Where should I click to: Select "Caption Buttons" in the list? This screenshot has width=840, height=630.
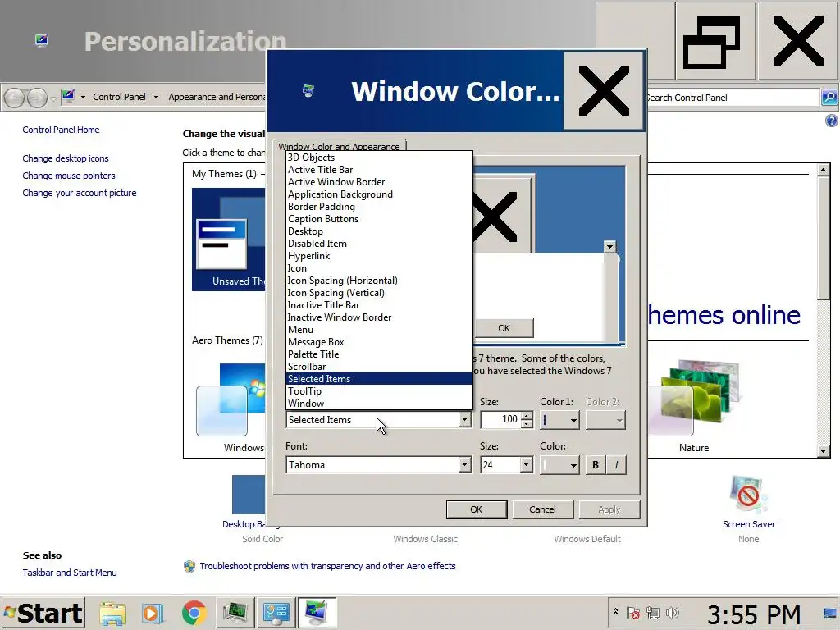[x=379, y=219]
